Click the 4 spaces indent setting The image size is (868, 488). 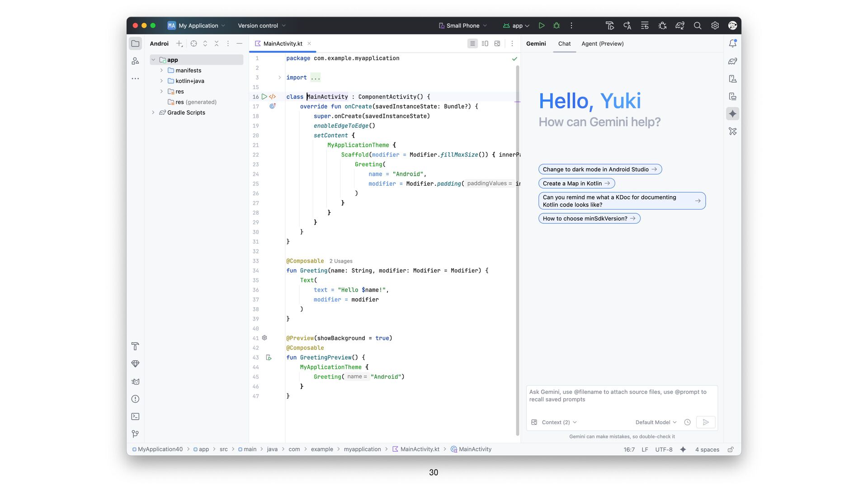[707, 450]
